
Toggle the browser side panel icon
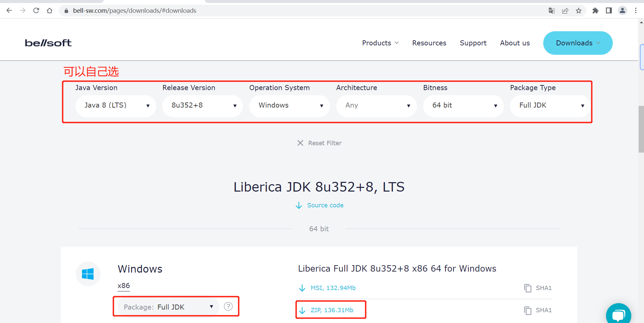click(x=609, y=11)
